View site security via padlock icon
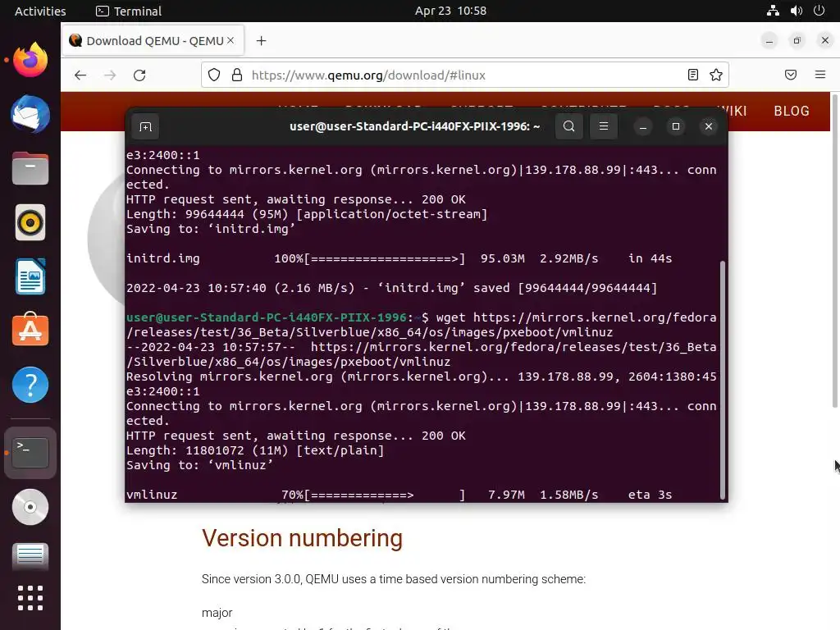This screenshot has width=840, height=630. [237, 75]
